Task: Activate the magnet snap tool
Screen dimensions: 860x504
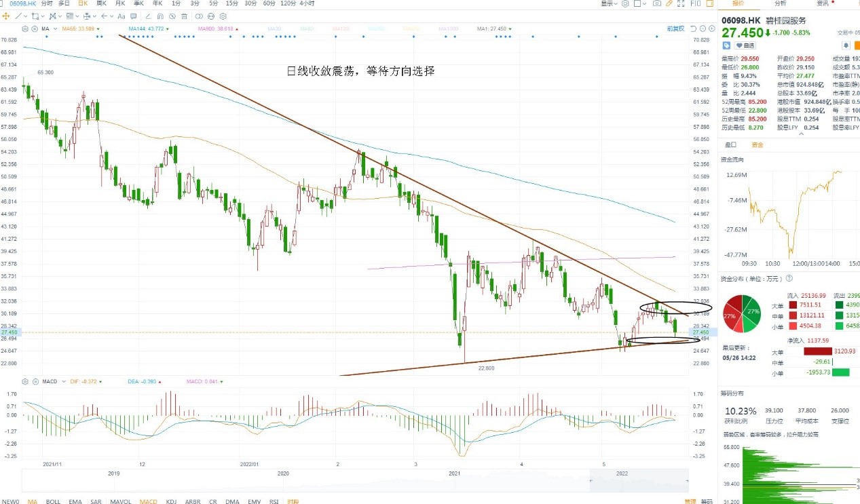Action: (x=160, y=16)
